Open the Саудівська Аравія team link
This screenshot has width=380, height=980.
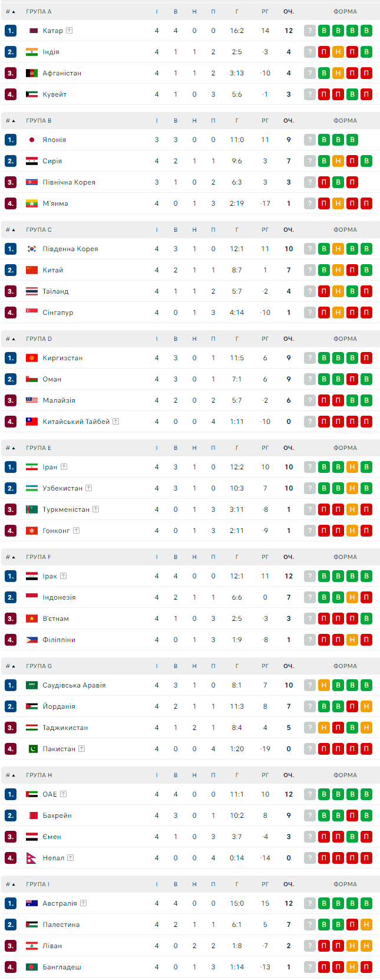[74, 685]
